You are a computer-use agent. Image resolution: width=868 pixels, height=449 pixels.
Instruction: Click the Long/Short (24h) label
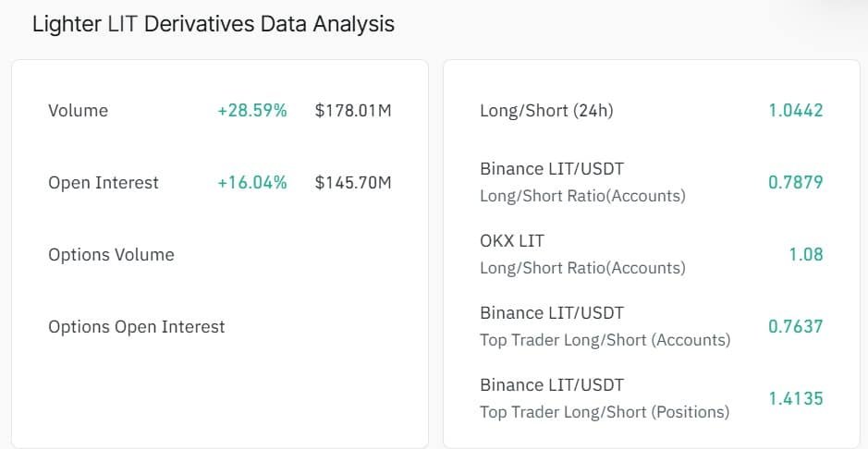(x=546, y=111)
